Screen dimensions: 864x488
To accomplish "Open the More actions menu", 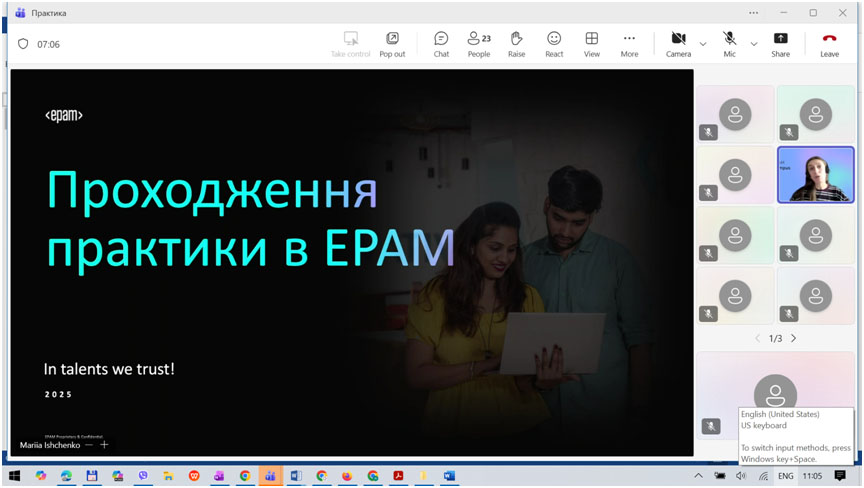I will [629, 43].
